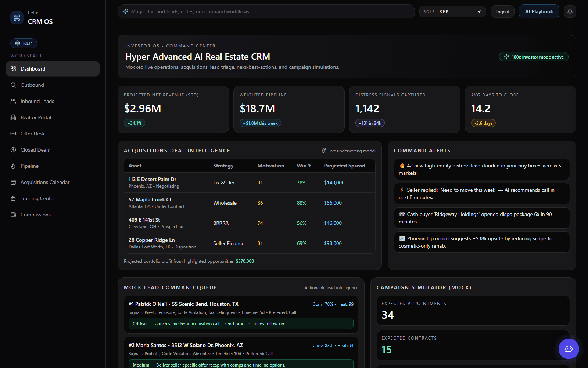Viewport: 588px width, 368px height.
Task: Open lead #1 Patrick O'Neil card
Action: click(241, 315)
